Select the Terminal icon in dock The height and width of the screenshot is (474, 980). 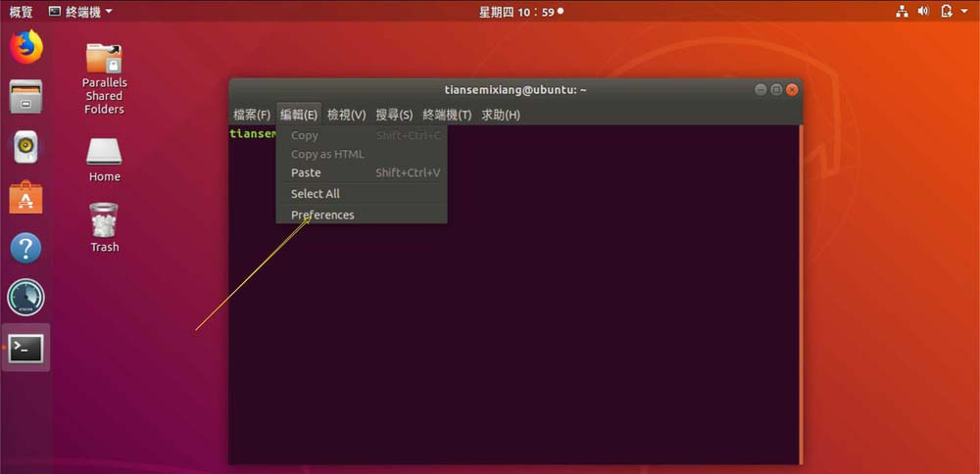click(26, 348)
